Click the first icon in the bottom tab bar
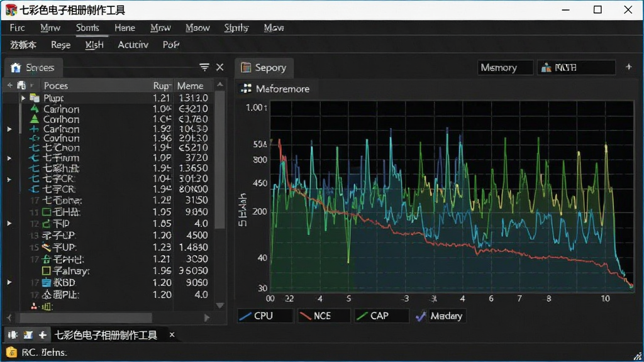 pos(13,335)
